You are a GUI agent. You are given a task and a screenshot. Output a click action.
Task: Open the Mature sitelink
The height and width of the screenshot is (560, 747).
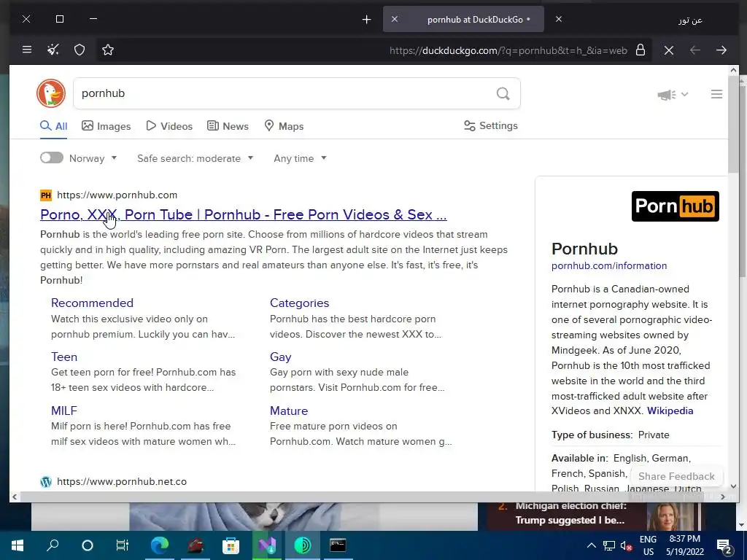tap(289, 411)
